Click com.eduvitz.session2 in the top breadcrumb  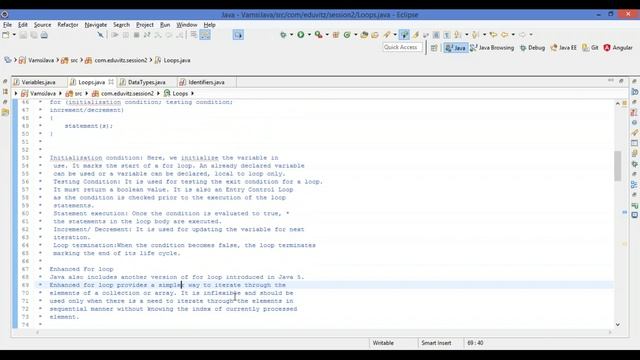(121, 60)
